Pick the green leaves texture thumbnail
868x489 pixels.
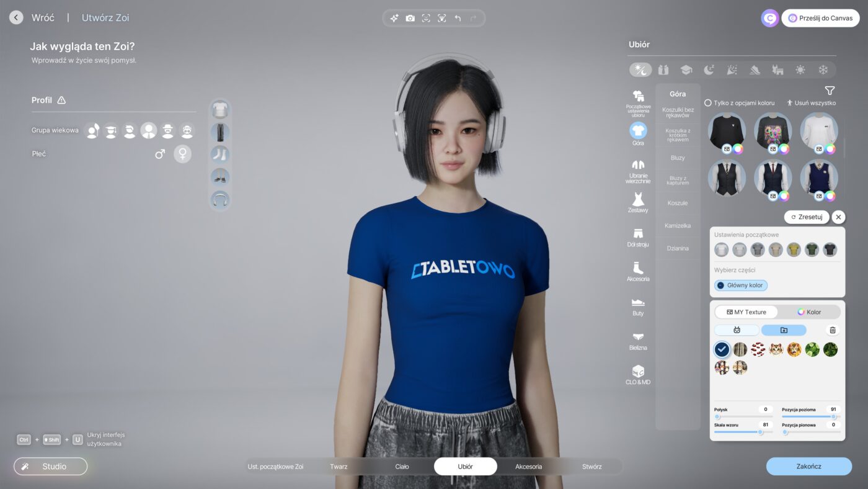[812, 349]
